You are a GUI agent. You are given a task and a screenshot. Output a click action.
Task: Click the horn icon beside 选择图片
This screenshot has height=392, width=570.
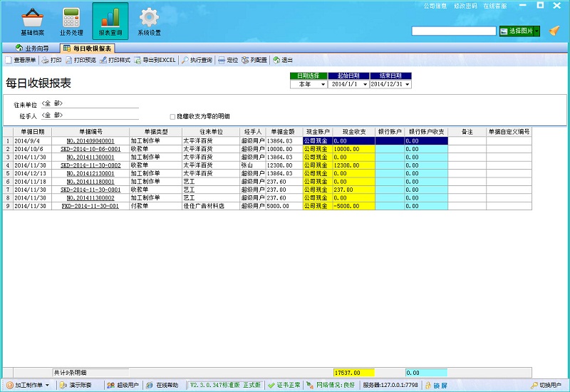[554, 31]
